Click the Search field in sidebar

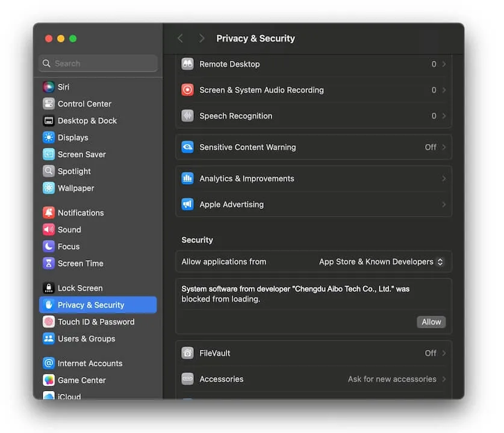point(98,63)
